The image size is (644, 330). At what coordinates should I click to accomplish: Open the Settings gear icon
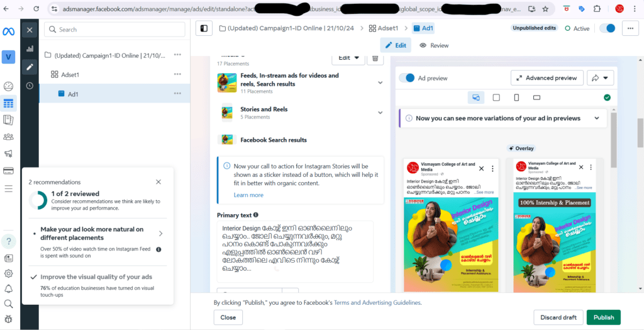pyautogui.click(x=8, y=273)
